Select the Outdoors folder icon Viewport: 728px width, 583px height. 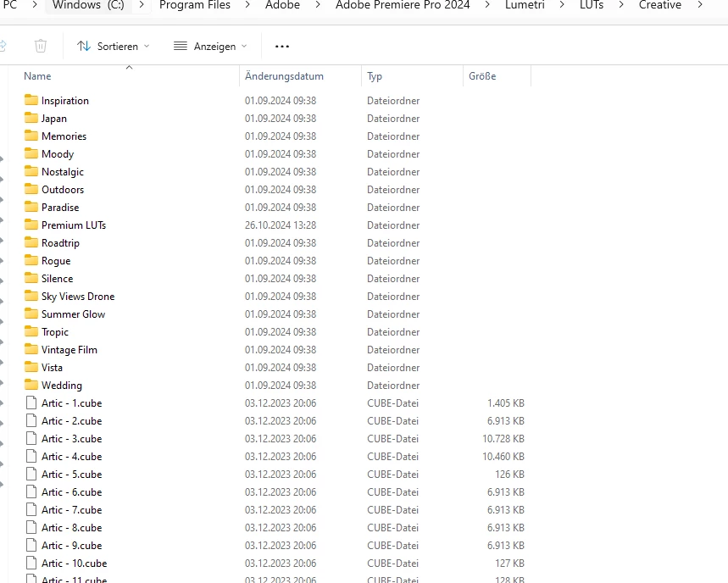coord(31,189)
